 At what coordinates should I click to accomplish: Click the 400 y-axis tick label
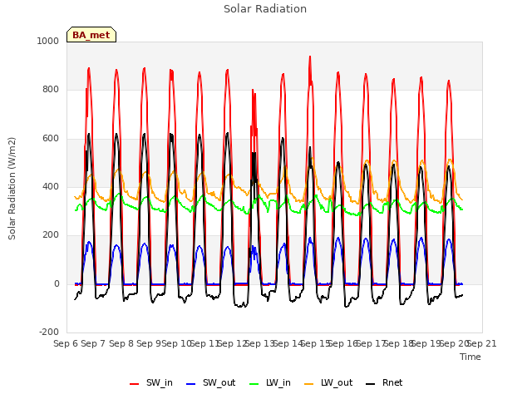point(51,186)
